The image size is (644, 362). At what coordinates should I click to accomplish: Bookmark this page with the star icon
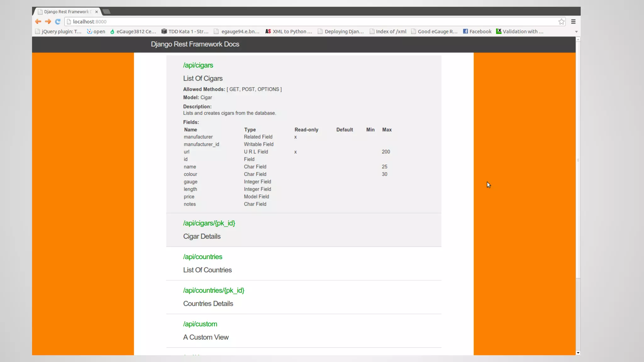click(x=561, y=21)
